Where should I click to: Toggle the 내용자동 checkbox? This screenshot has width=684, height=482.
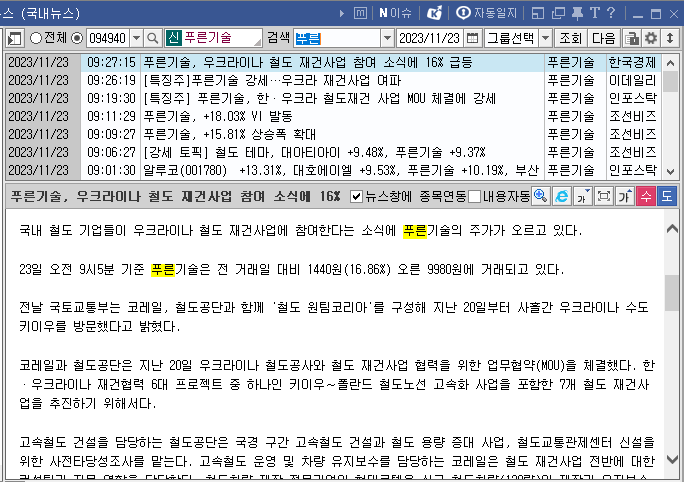tap(475, 197)
